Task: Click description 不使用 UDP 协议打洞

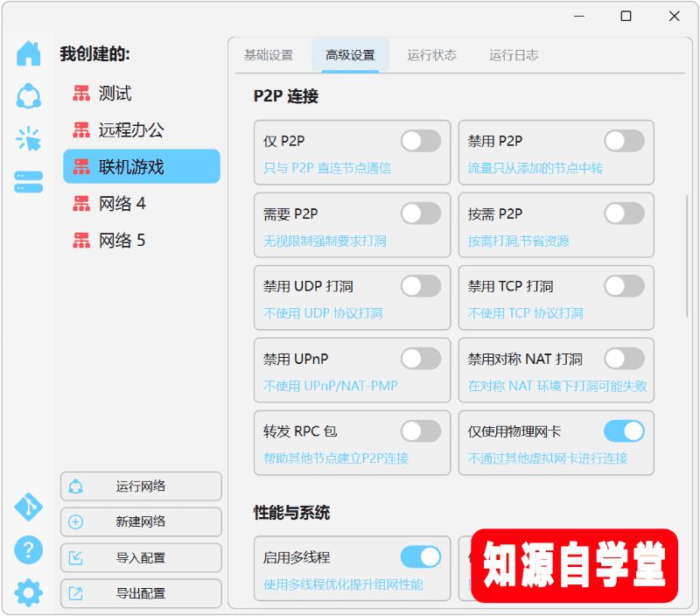Action: tap(323, 313)
